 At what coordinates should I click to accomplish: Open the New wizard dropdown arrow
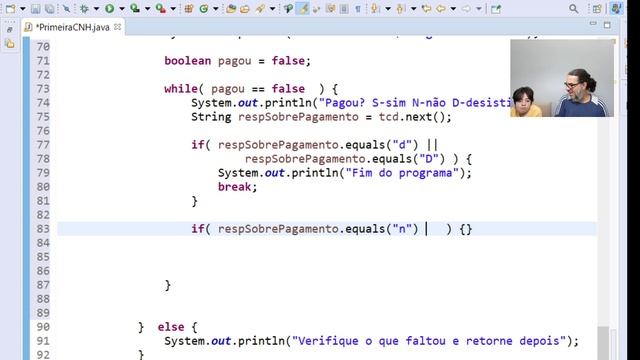point(22,9)
